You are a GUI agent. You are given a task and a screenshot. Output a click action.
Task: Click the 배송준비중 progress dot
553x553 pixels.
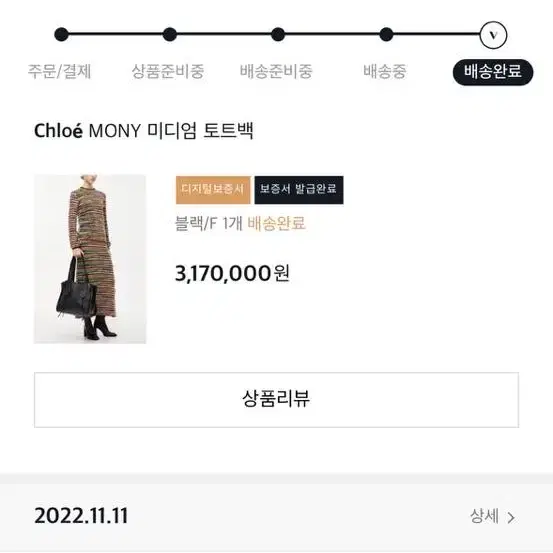point(278,35)
